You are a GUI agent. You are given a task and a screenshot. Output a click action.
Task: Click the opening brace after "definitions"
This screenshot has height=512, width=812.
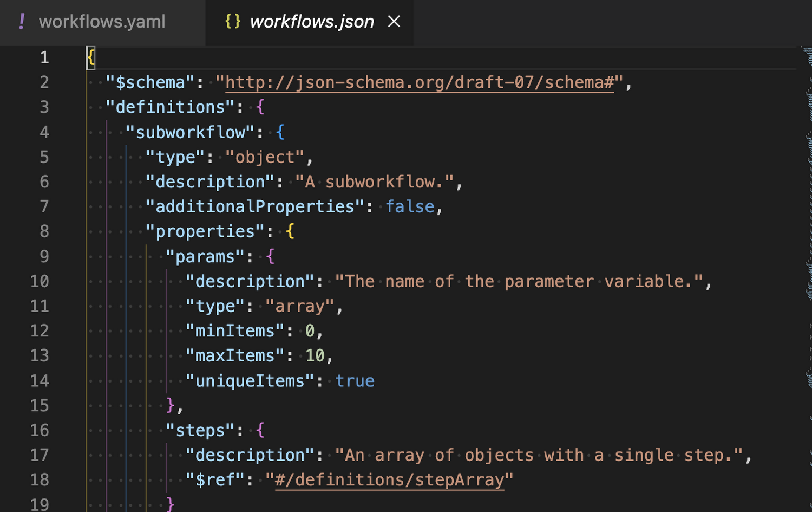(x=260, y=107)
